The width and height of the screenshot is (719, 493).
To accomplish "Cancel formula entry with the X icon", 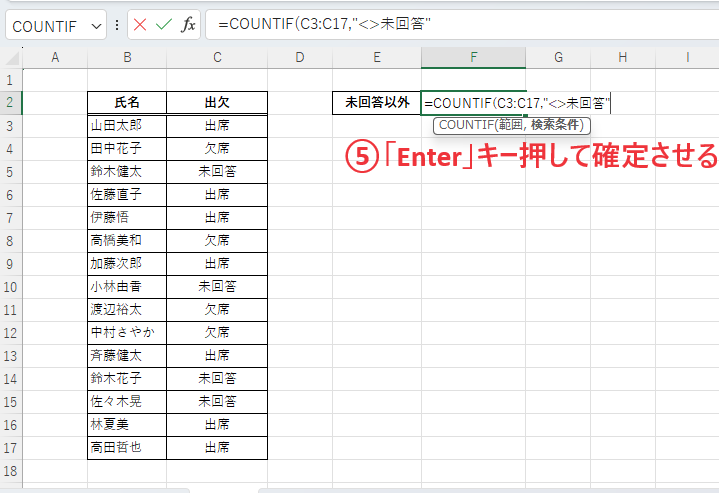I will 140,25.
